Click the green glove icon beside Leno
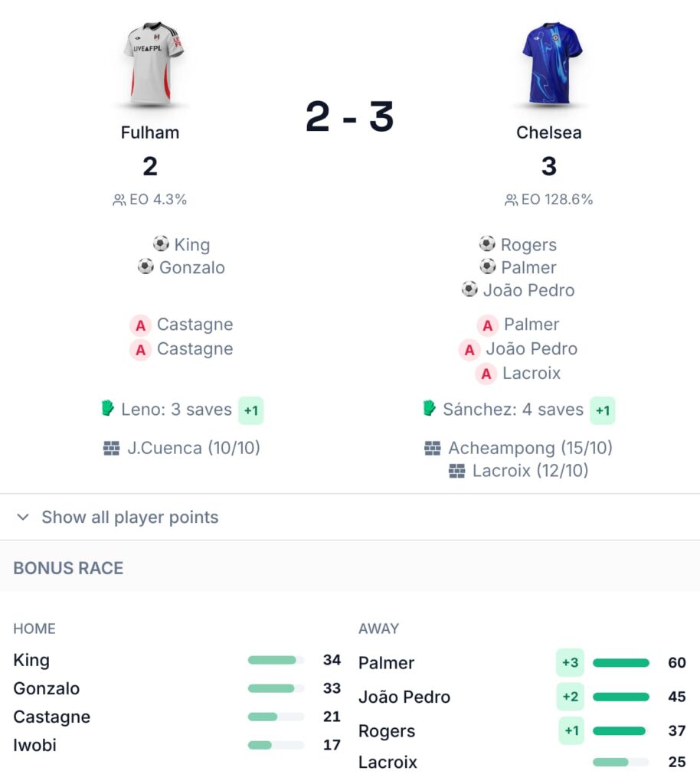Screen dimensions: 700x784 point(107,409)
